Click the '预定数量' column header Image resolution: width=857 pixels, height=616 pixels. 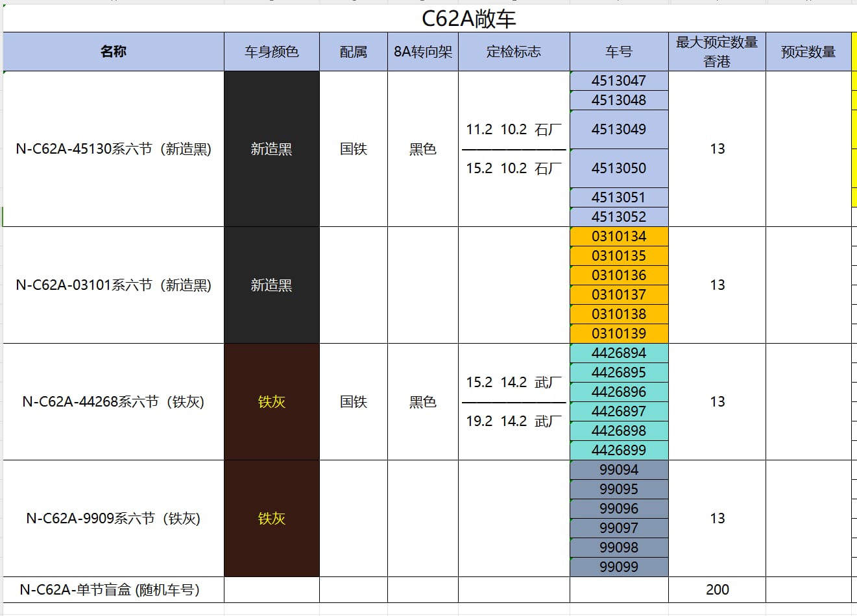click(x=808, y=52)
